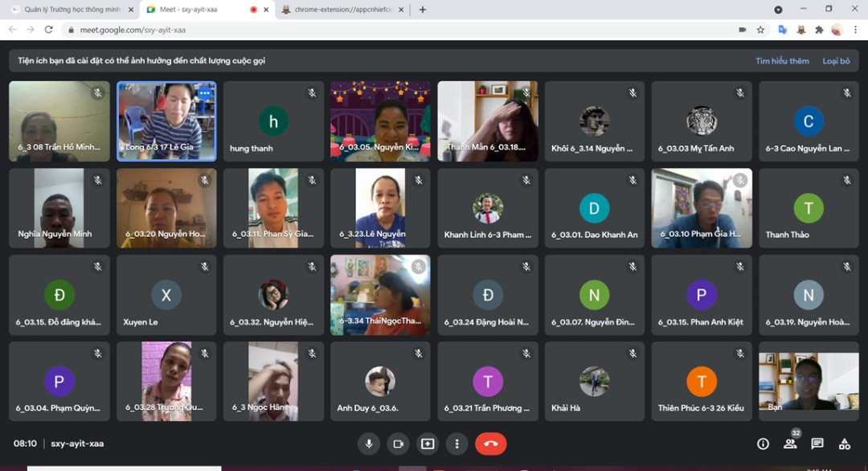868x471 pixels.
Task: Click the name "6_03.15. Đỗ đăng khá..."
Action: (x=58, y=322)
